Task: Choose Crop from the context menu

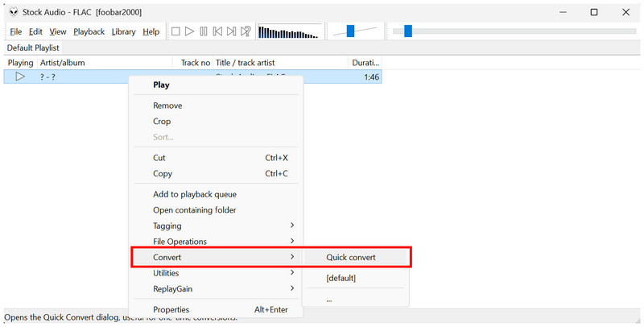Action: click(x=216, y=121)
